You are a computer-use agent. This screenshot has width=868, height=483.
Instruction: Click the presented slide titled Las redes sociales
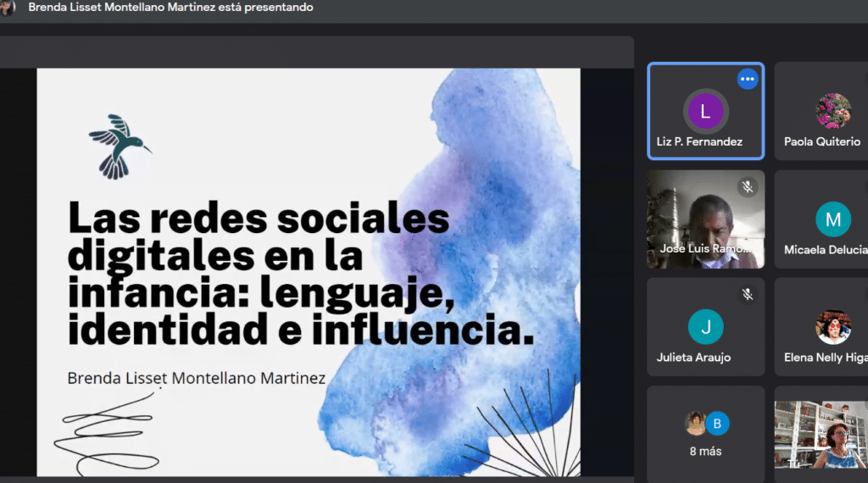tap(309, 272)
